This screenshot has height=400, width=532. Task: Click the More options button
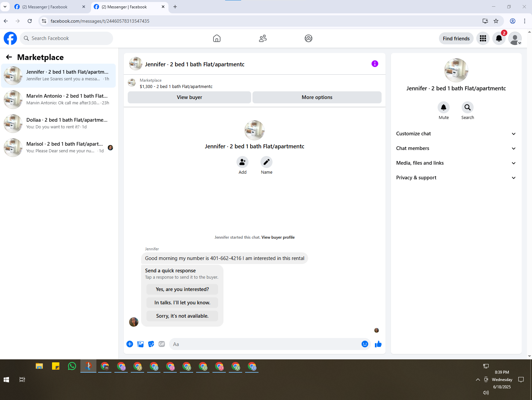pyautogui.click(x=317, y=97)
